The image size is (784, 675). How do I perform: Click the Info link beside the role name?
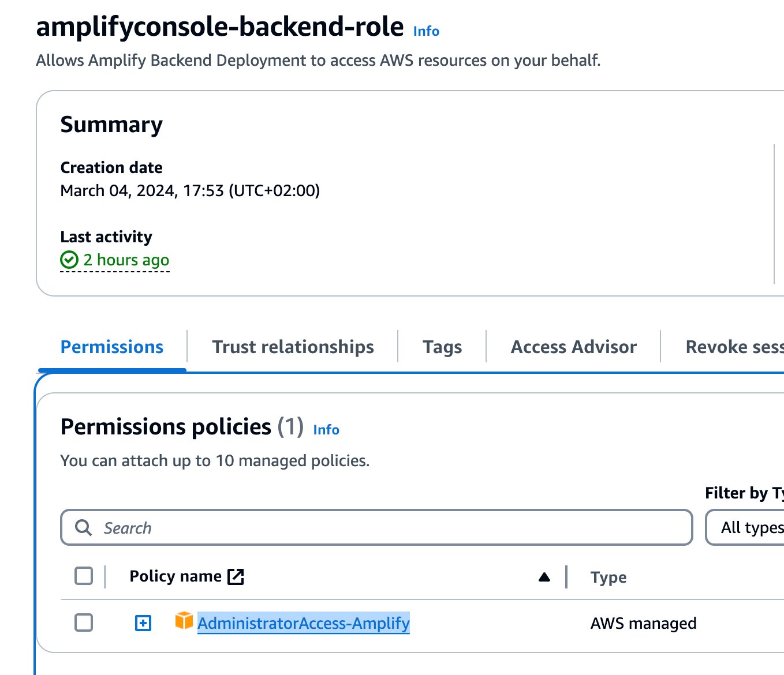point(426,31)
